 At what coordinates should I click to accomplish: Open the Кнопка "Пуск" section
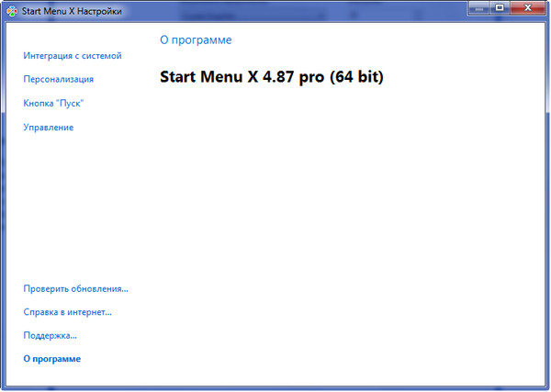(53, 103)
